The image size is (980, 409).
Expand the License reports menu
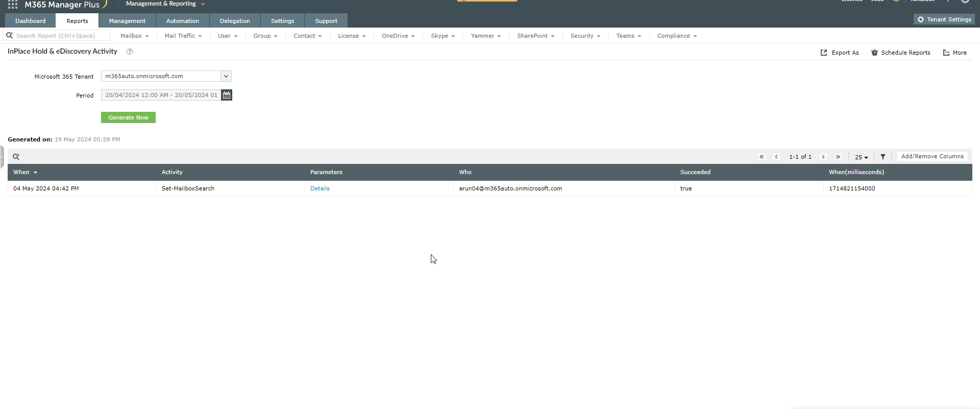click(352, 36)
